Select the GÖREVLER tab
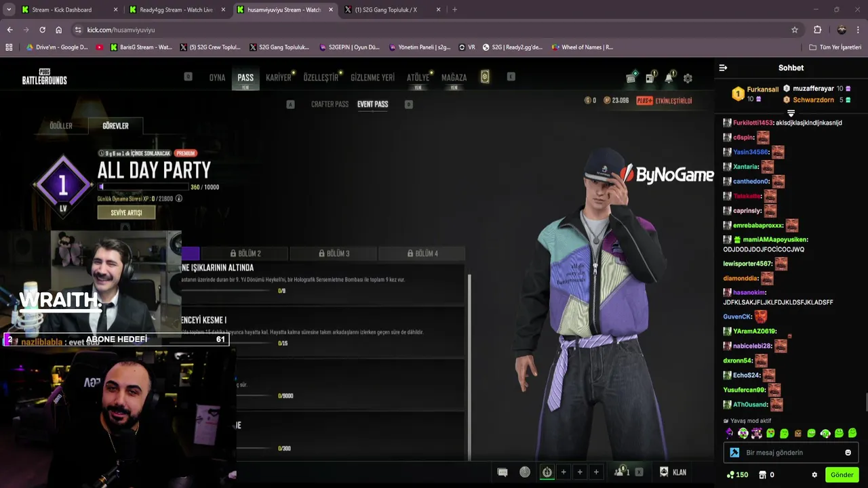The height and width of the screenshot is (488, 868). coord(115,126)
